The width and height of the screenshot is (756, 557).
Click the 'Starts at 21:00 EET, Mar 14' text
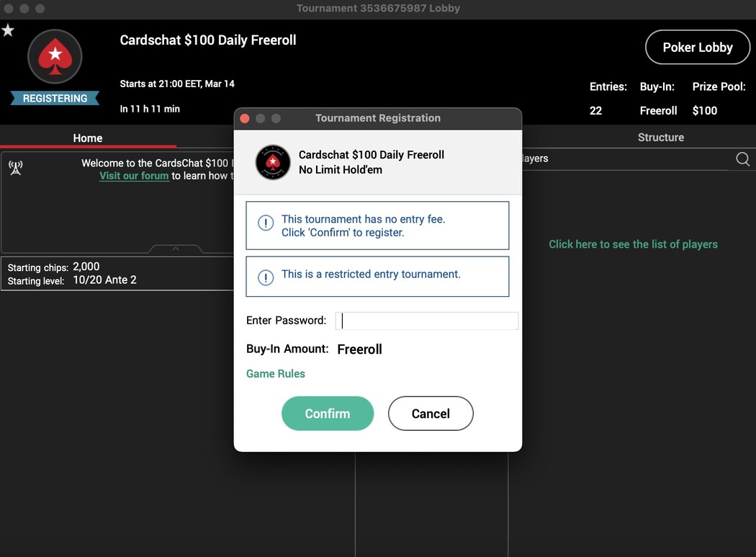click(x=177, y=84)
